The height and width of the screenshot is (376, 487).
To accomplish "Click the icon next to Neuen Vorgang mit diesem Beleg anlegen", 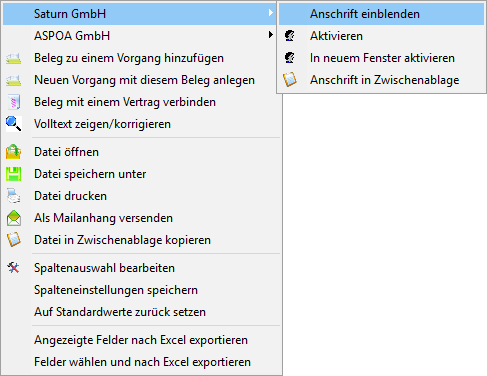I will tap(14, 80).
